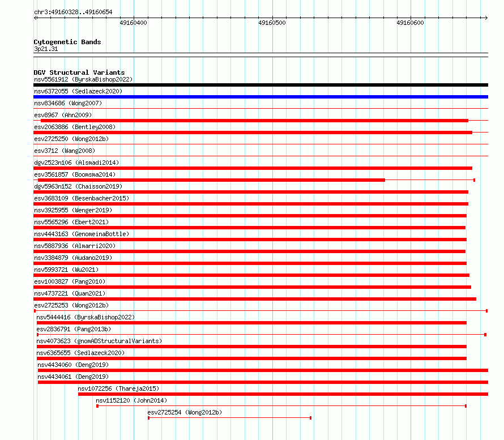Open the nsv834686 (Wong2007) label
Viewport: 504px width, 440px height.
tap(68, 103)
